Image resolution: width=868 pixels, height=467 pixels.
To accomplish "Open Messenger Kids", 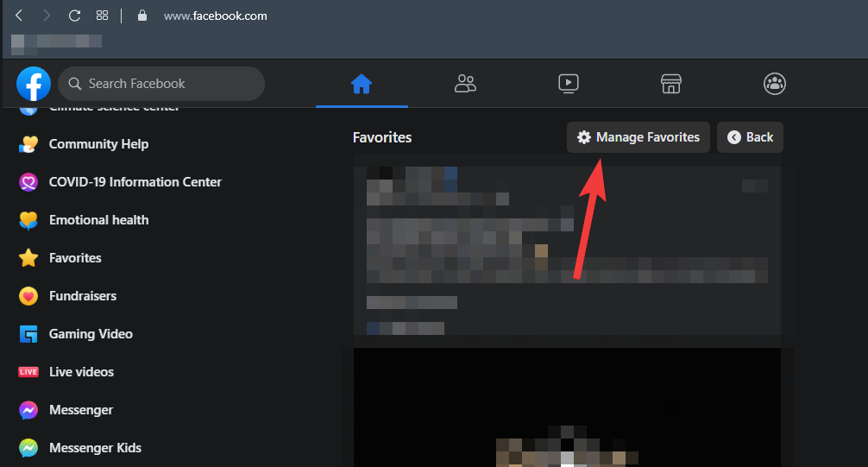I will [x=95, y=448].
